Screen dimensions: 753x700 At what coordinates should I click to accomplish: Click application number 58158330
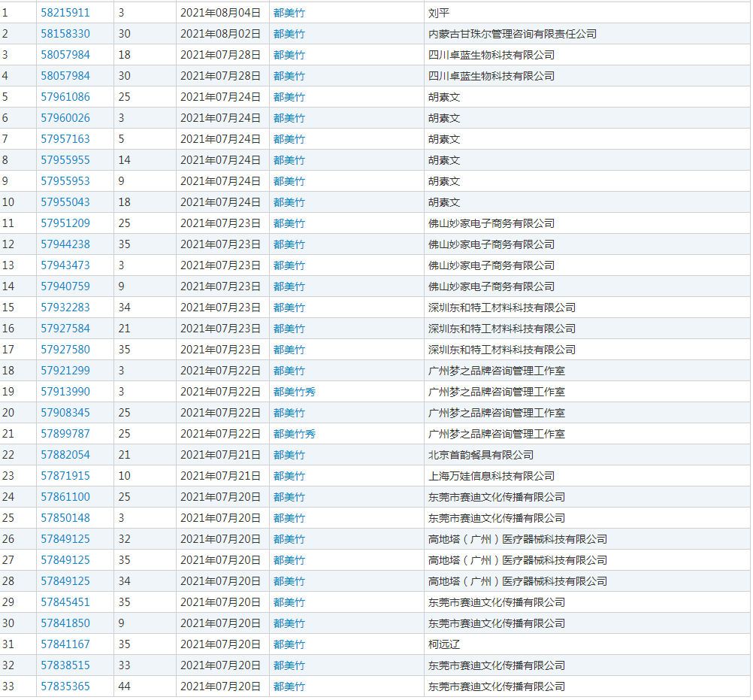point(65,34)
